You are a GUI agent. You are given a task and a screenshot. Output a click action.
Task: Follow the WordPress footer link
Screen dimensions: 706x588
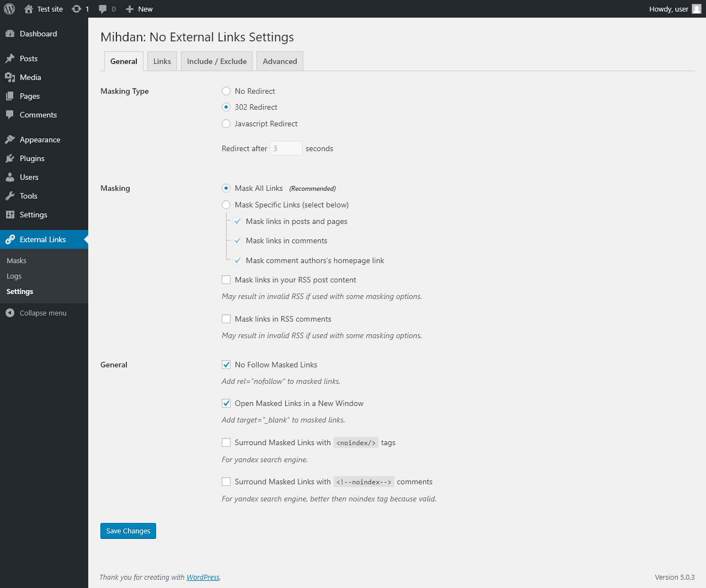click(202, 577)
